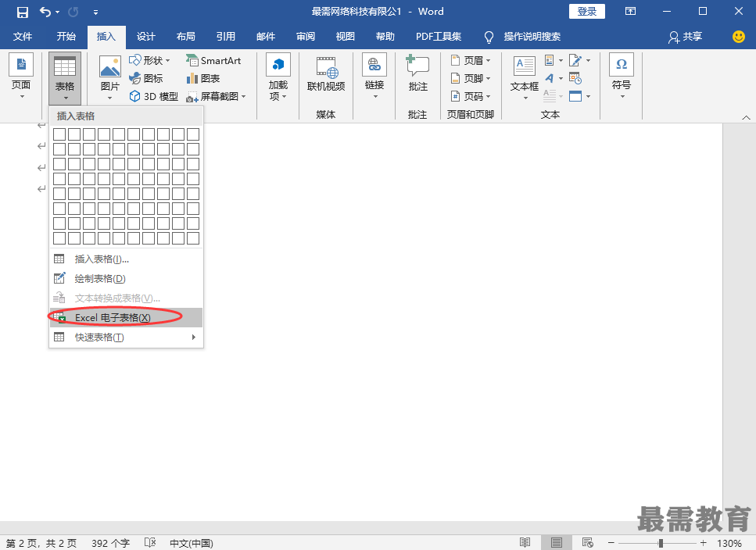Click the 共享 share button
The width and height of the screenshot is (756, 550).
[685, 37]
